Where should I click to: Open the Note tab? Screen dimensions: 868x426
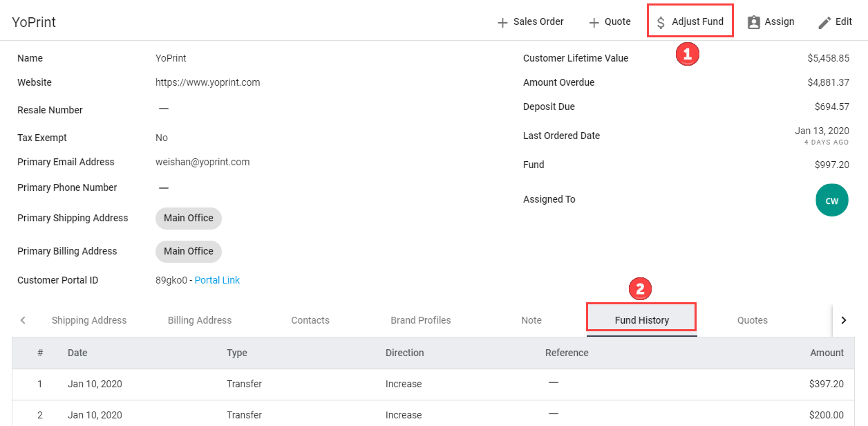pos(531,320)
